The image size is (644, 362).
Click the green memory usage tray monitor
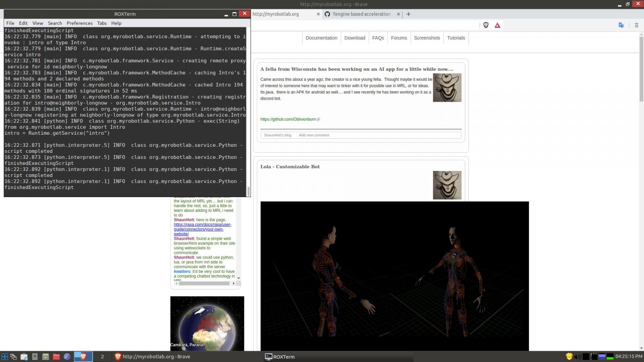[610, 356]
